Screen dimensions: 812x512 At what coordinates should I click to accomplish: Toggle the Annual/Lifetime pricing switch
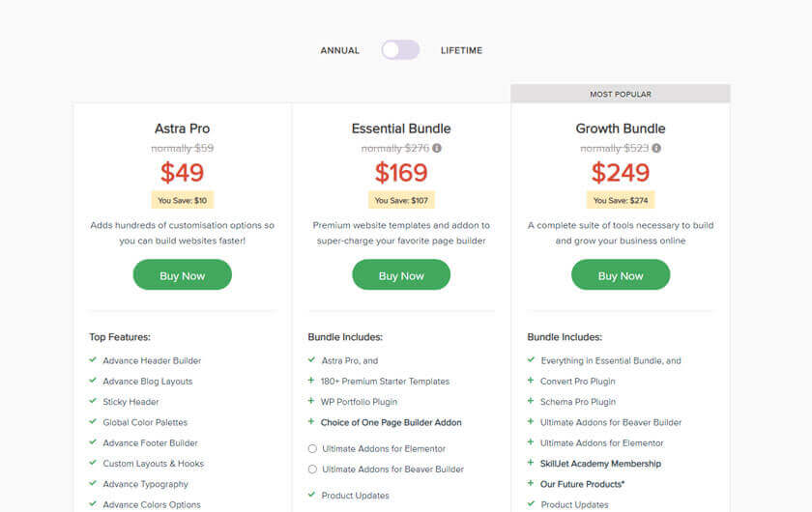pyautogui.click(x=400, y=50)
